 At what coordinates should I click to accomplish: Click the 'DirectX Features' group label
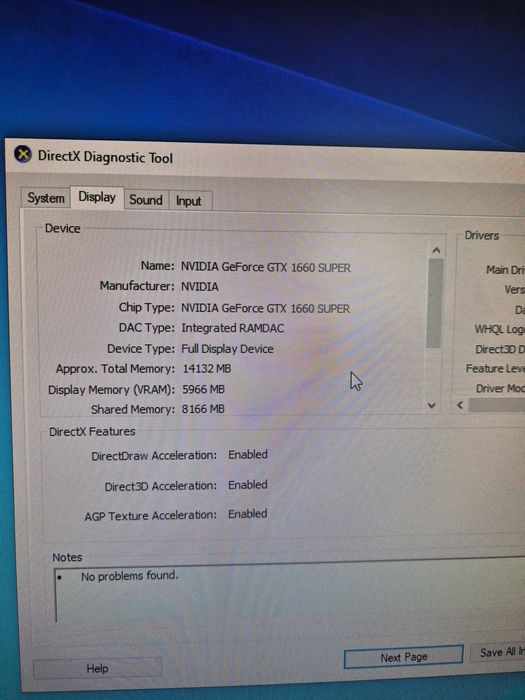[92, 432]
